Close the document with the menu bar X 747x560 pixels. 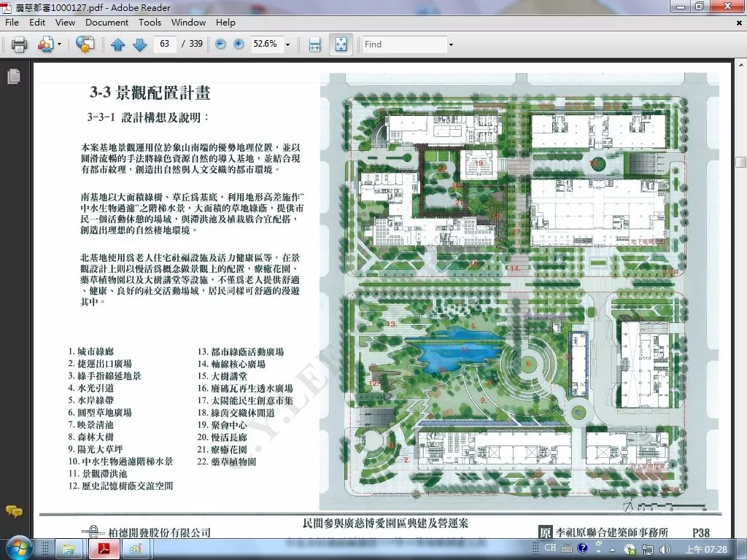coord(740,23)
